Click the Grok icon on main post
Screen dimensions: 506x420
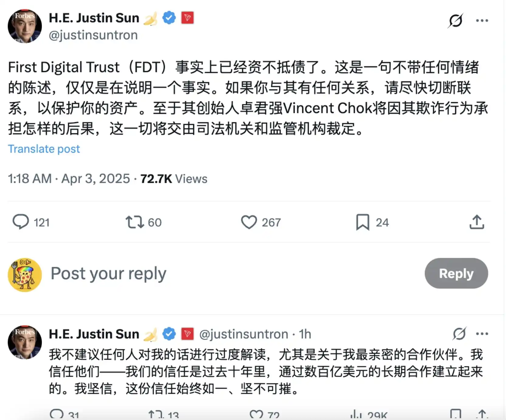(456, 21)
